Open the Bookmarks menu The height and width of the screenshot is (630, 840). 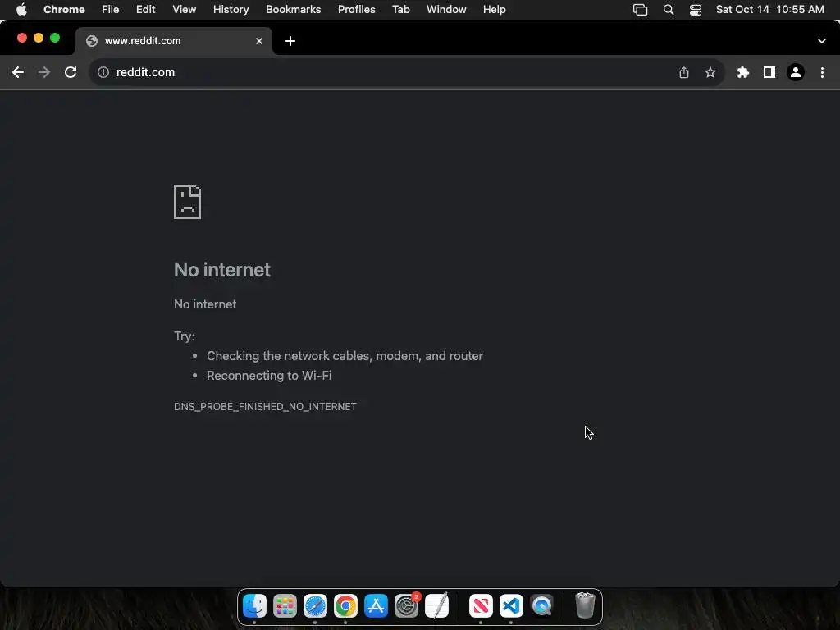293,9
